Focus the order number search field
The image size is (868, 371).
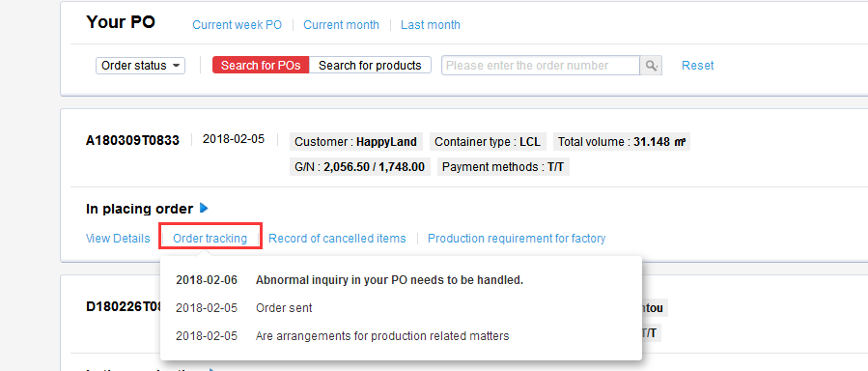541,66
